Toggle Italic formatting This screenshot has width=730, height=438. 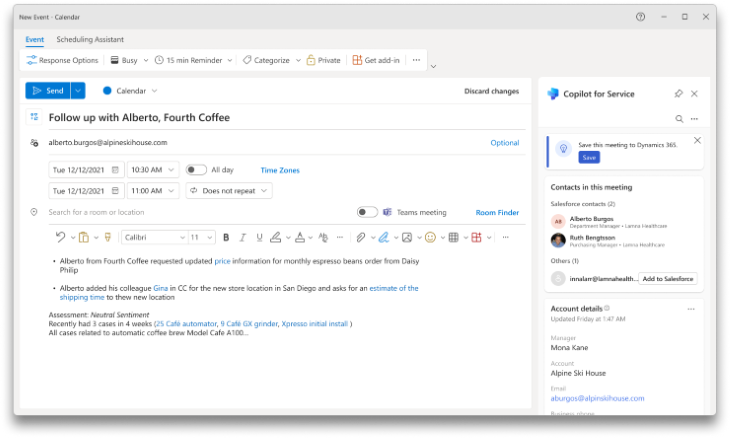click(243, 237)
